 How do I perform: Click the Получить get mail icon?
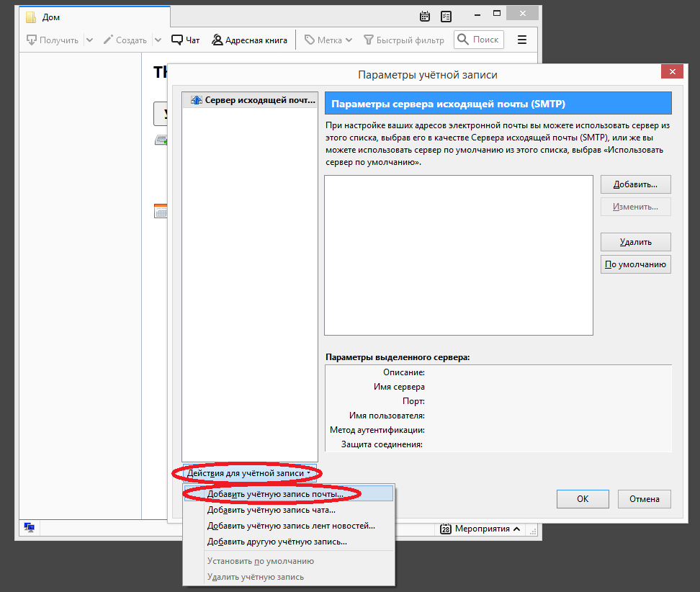[32, 40]
